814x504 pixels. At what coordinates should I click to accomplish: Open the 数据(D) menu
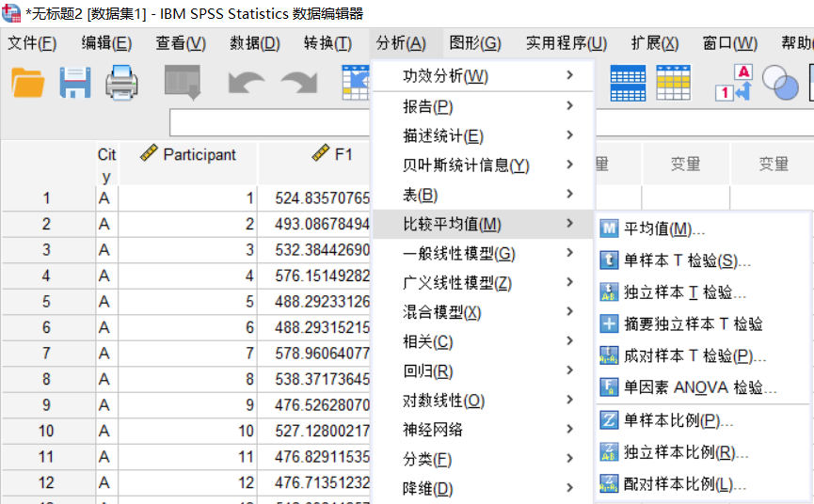(255, 43)
